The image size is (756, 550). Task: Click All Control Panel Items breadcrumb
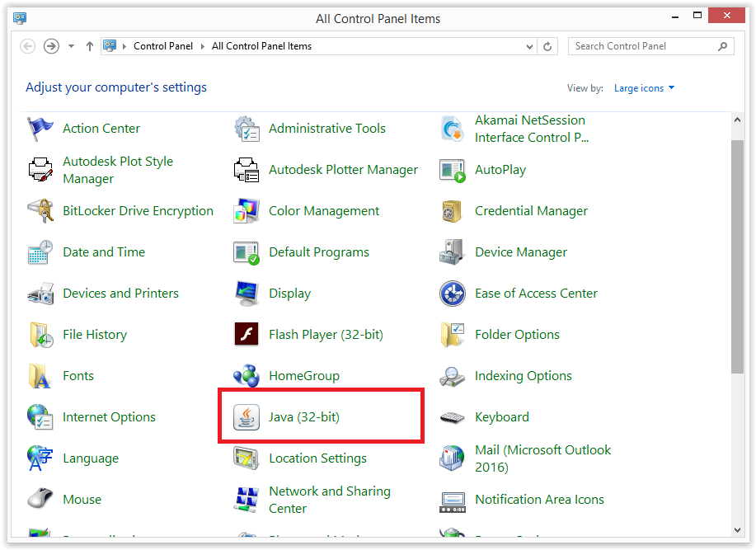coord(262,46)
